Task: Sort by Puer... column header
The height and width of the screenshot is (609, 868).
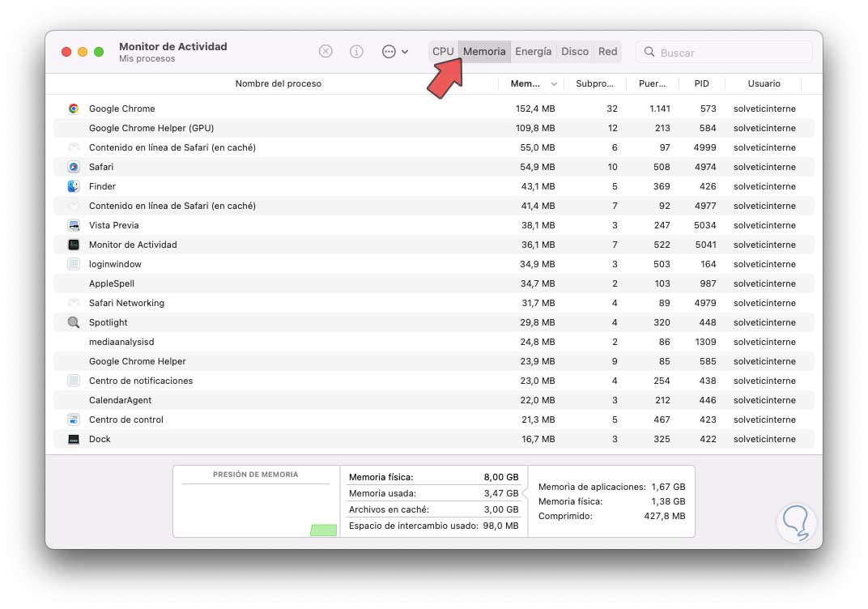Action: 652,83
